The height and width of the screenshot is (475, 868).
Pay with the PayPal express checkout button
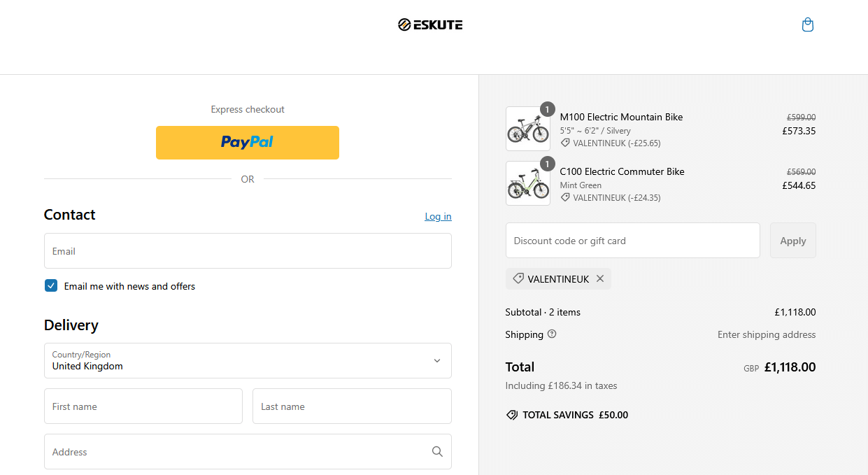click(248, 143)
